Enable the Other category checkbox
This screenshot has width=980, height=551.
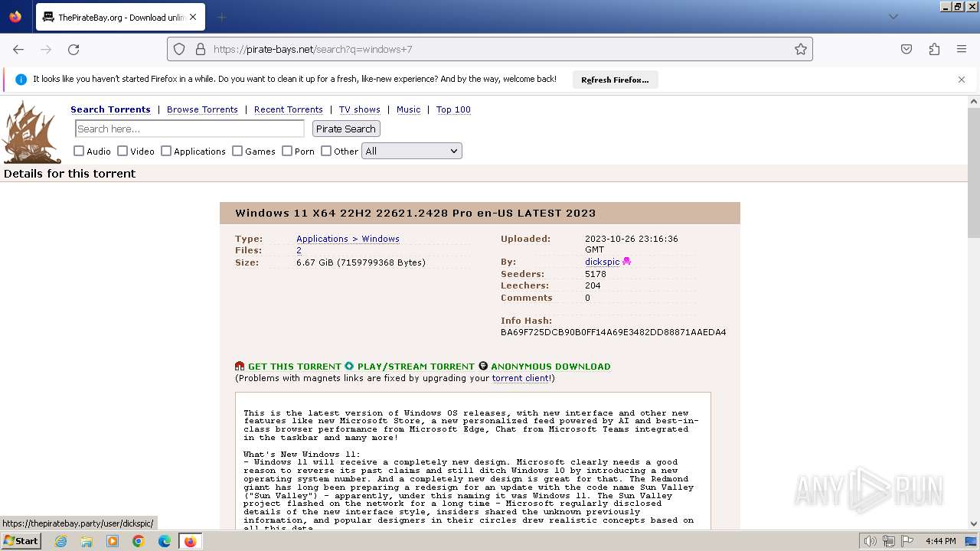point(326,151)
